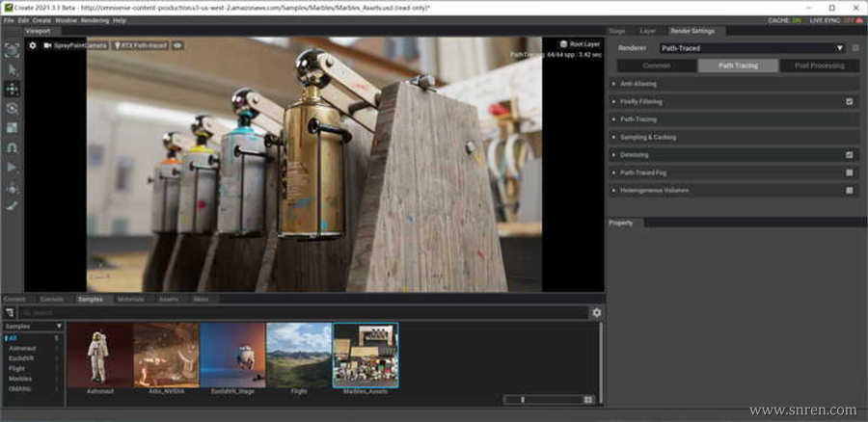Enable the Path-Traced Fog checkbox
This screenshot has height=422, width=868.
pos(849,172)
